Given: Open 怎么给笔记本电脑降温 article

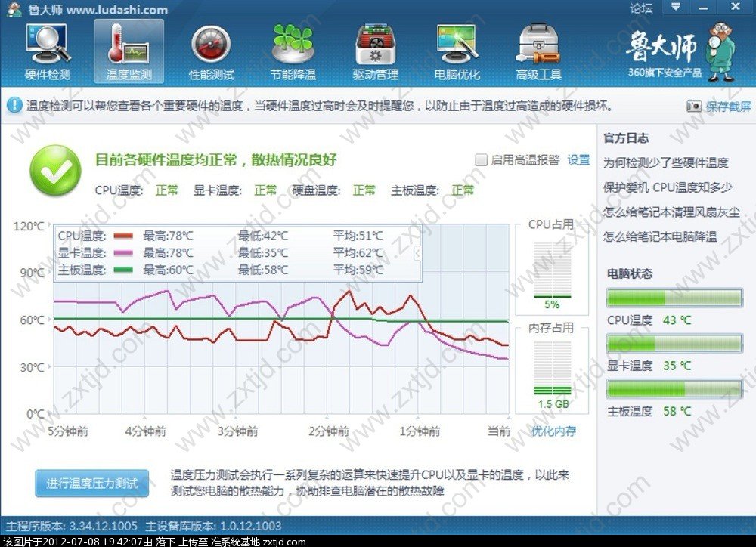Looking at the screenshot, I should [x=660, y=236].
